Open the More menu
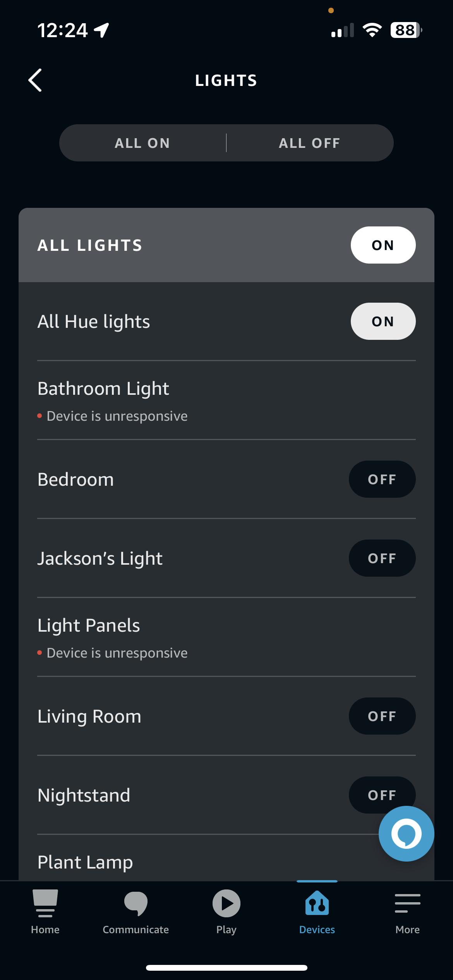 (x=407, y=911)
